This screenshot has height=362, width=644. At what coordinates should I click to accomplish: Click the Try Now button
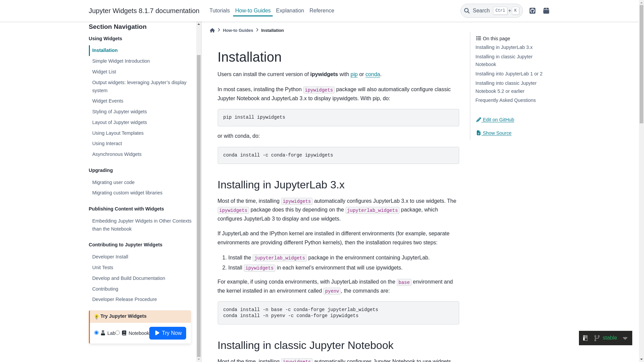(x=168, y=333)
